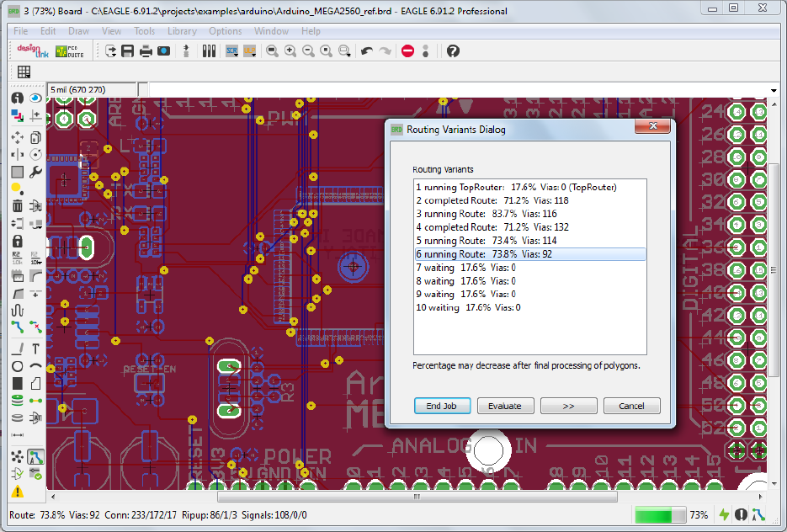This screenshot has height=532, width=787.
Task: Select the Show eye tool
Action: pyautogui.click(x=35, y=98)
